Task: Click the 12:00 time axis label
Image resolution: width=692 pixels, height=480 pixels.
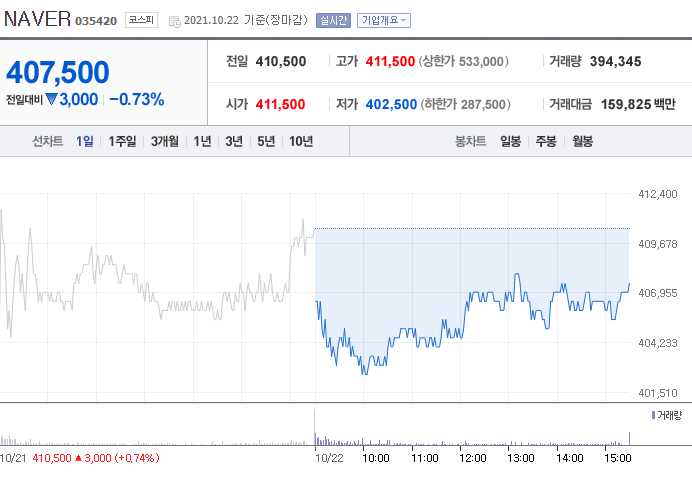Action: 473,458
